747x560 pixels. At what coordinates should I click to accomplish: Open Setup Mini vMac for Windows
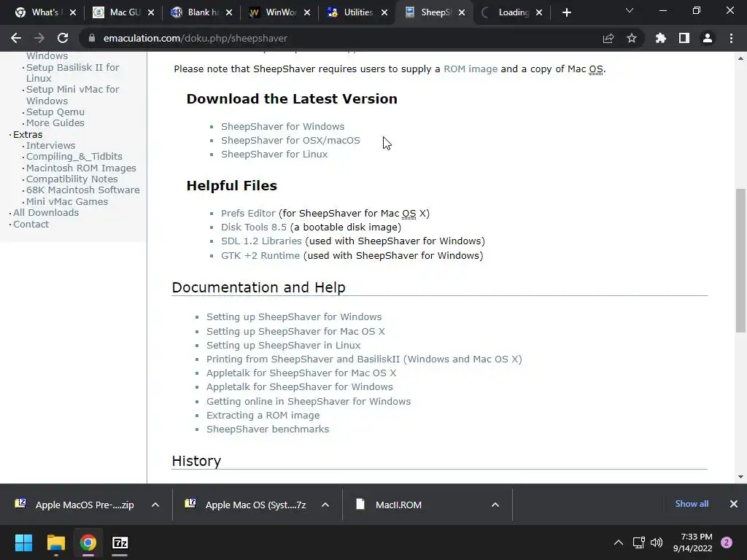[x=72, y=95]
